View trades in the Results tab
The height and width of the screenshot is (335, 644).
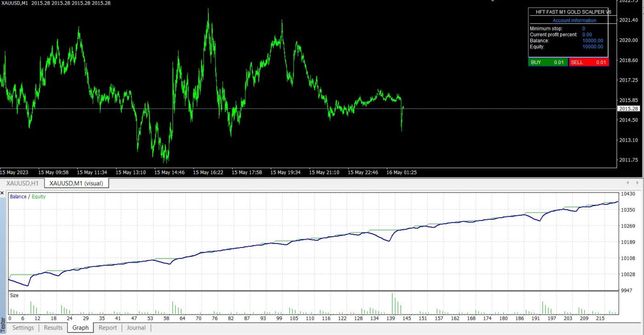[52, 328]
